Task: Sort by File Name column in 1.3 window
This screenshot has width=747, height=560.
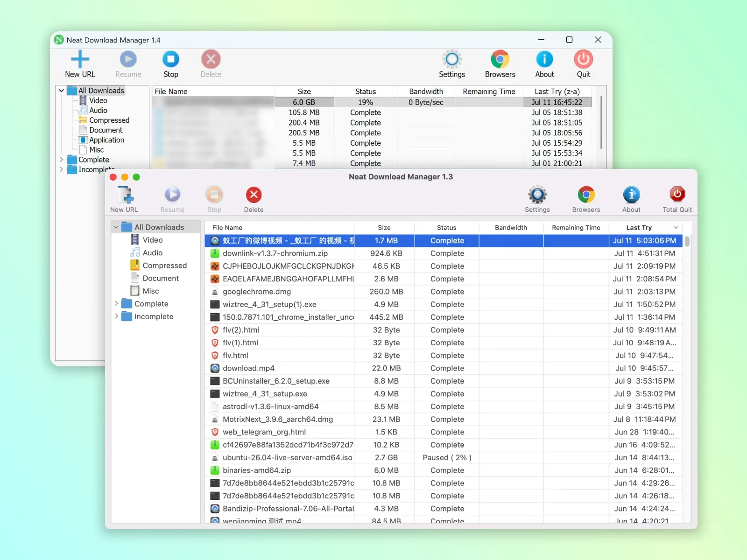Action: coord(279,228)
